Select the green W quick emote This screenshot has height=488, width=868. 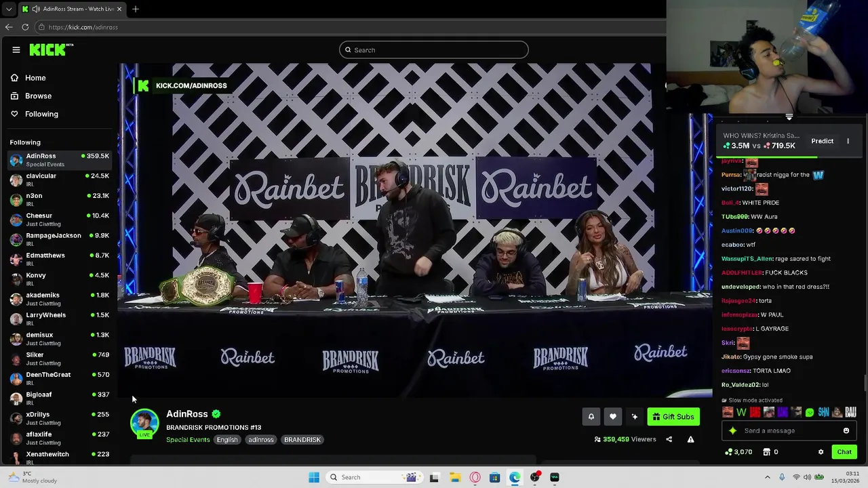pyautogui.click(x=741, y=412)
